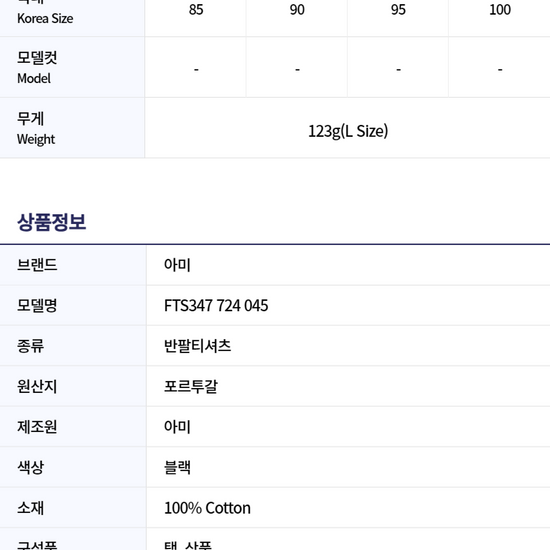Select model number FTS347 724 045
The image size is (550, 550).
(x=216, y=306)
